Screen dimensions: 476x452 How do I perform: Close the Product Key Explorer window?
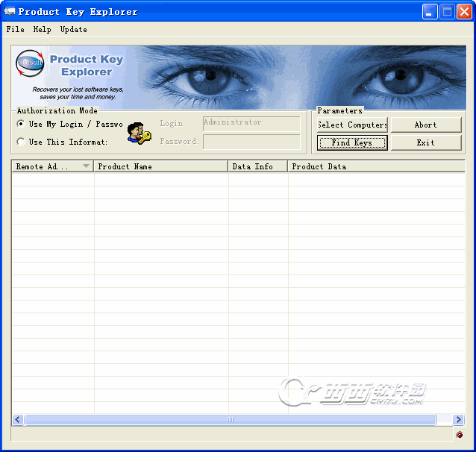coord(464,12)
